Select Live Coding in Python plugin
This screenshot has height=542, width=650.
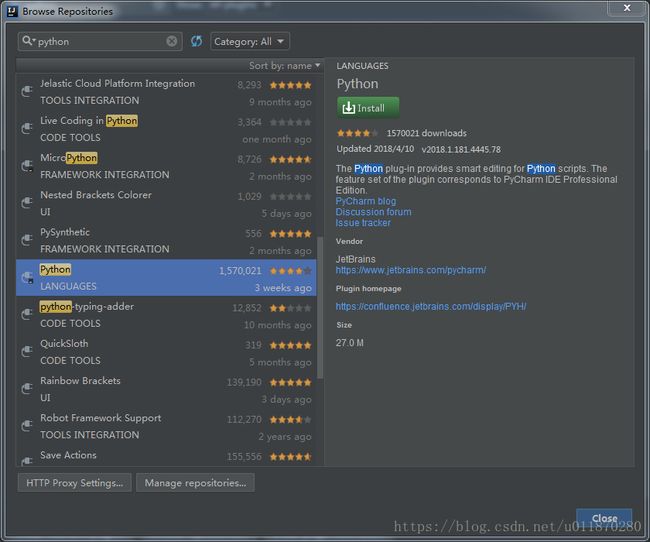[166, 129]
